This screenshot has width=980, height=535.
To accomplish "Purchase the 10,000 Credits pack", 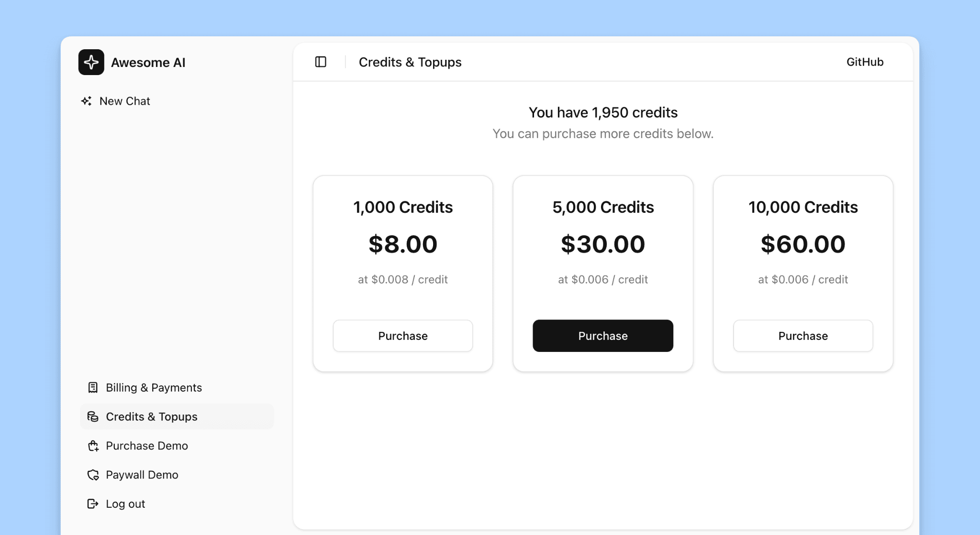I will click(x=802, y=336).
